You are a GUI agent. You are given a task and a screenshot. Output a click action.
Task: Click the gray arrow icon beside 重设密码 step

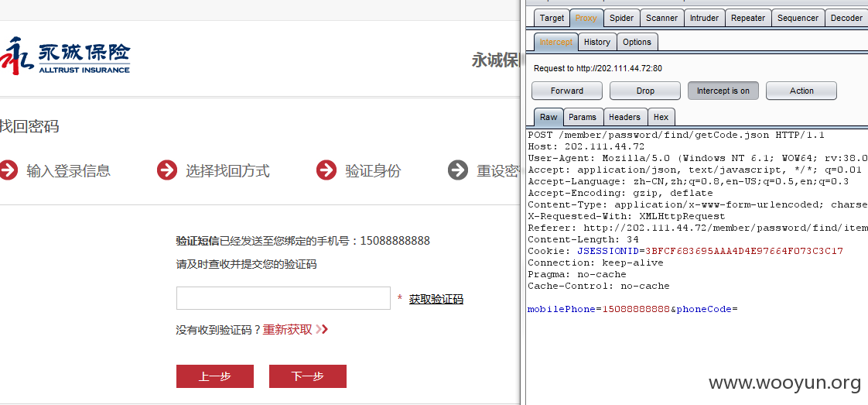pos(458,170)
